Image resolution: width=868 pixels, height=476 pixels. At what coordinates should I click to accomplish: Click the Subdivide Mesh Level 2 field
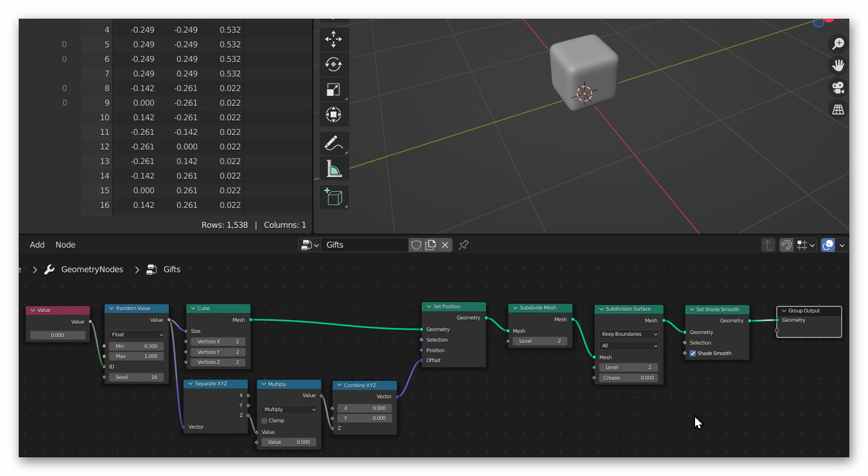(x=540, y=341)
